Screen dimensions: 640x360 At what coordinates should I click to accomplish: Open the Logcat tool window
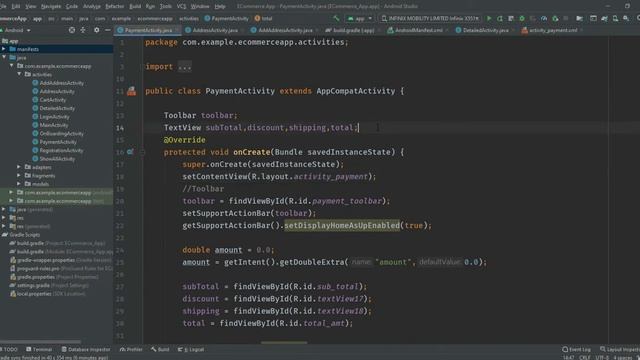191,349
